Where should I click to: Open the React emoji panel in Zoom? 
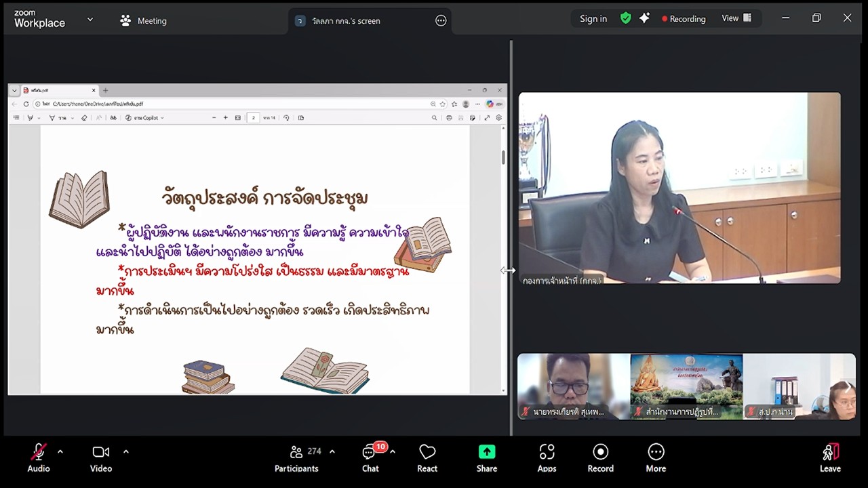[x=427, y=457]
